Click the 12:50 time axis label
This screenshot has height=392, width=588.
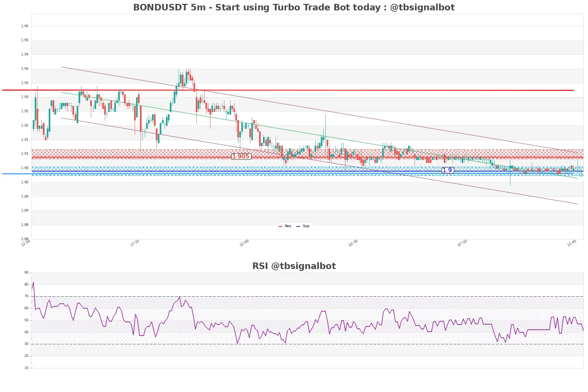[26, 243]
